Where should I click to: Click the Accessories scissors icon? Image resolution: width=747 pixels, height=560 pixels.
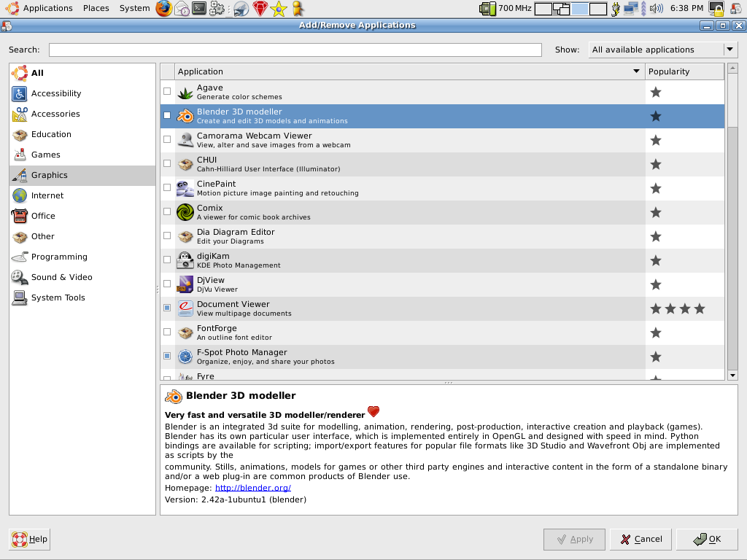click(x=20, y=114)
